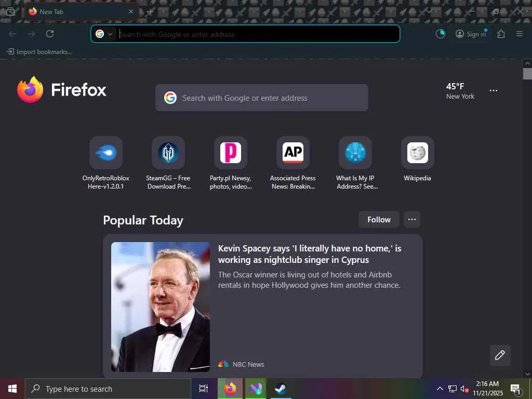Viewport: 532px width, 399px height.
Task: Click the Kevin Spacey article photo
Action: [161, 307]
